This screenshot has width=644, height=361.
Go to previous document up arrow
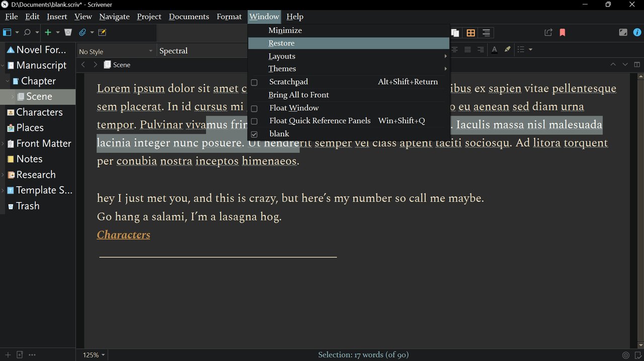point(613,64)
